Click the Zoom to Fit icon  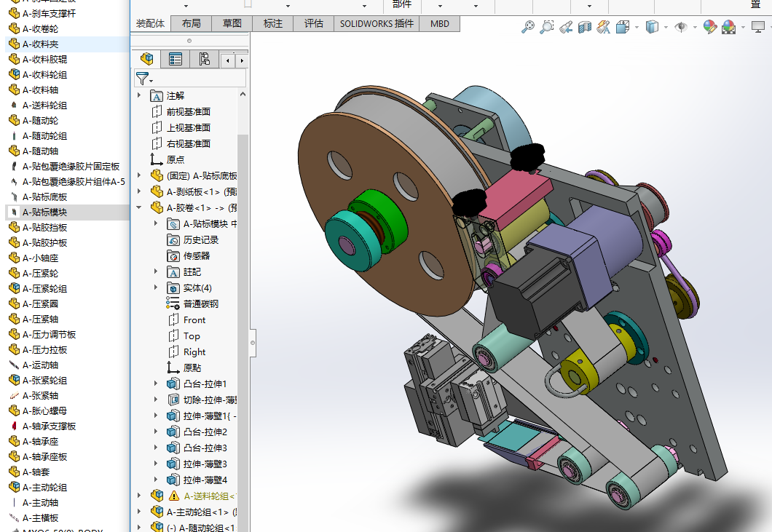pyautogui.click(x=528, y=28)
